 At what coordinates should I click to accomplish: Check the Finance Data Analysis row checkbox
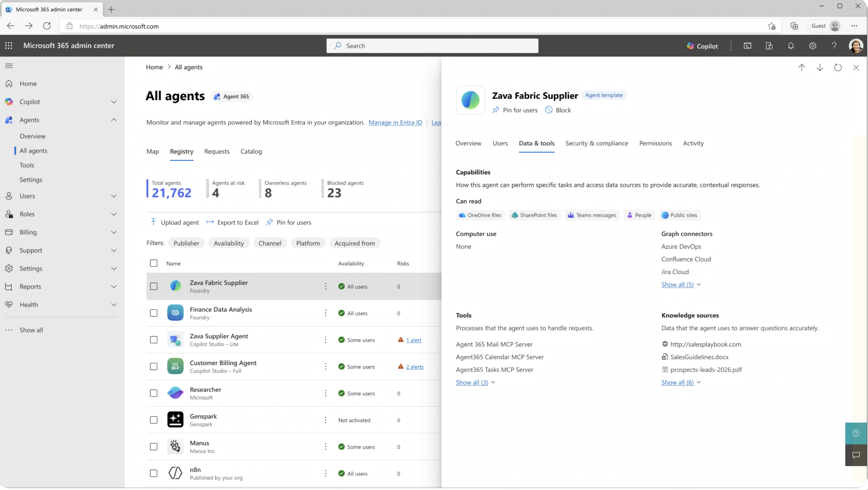click(x=154, y=313)
